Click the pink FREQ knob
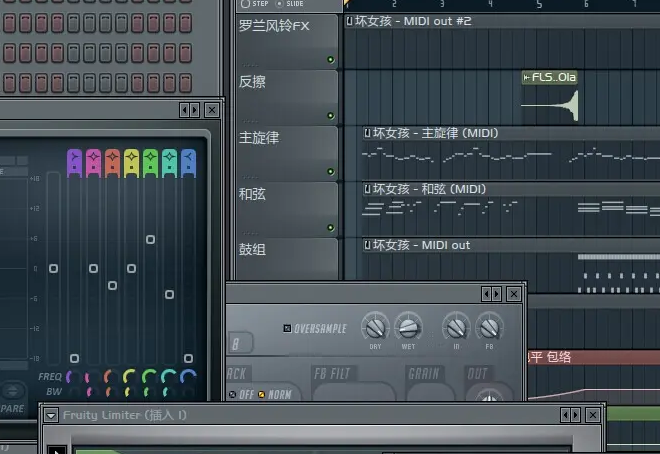 (x=92, y=377)
